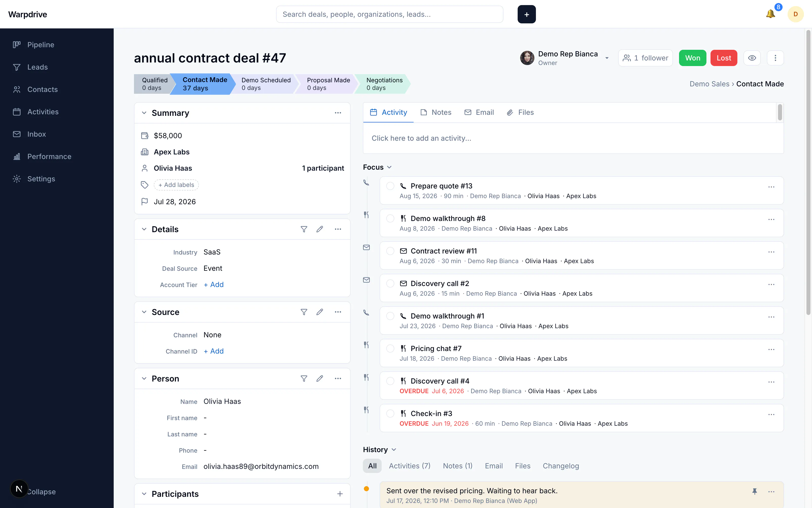Filter history by Notes (1)

coord(457,466)
